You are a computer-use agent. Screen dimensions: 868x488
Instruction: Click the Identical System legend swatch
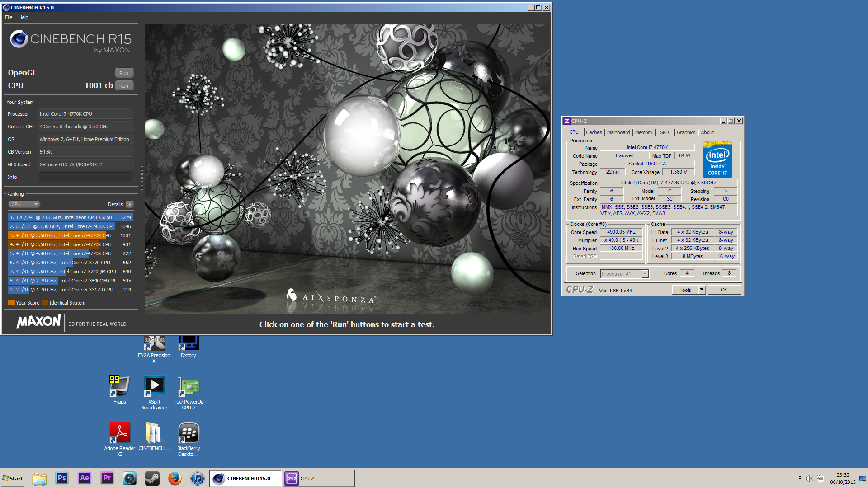pos(45,303)
